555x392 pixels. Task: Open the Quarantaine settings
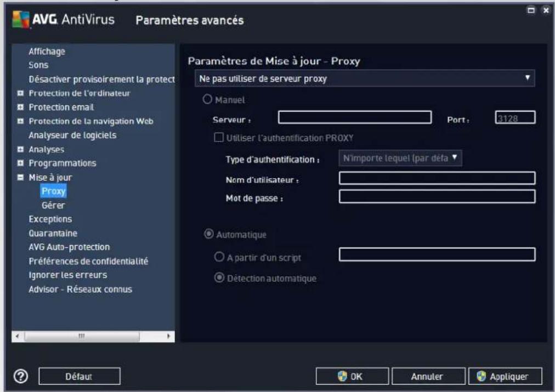(53, 233)
